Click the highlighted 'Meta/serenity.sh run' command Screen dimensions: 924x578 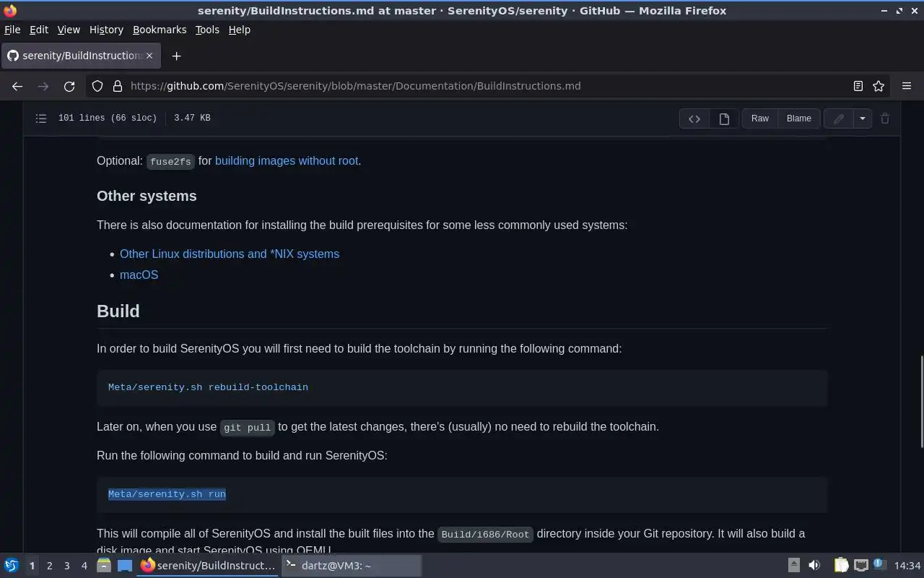[x=167, y=494]
